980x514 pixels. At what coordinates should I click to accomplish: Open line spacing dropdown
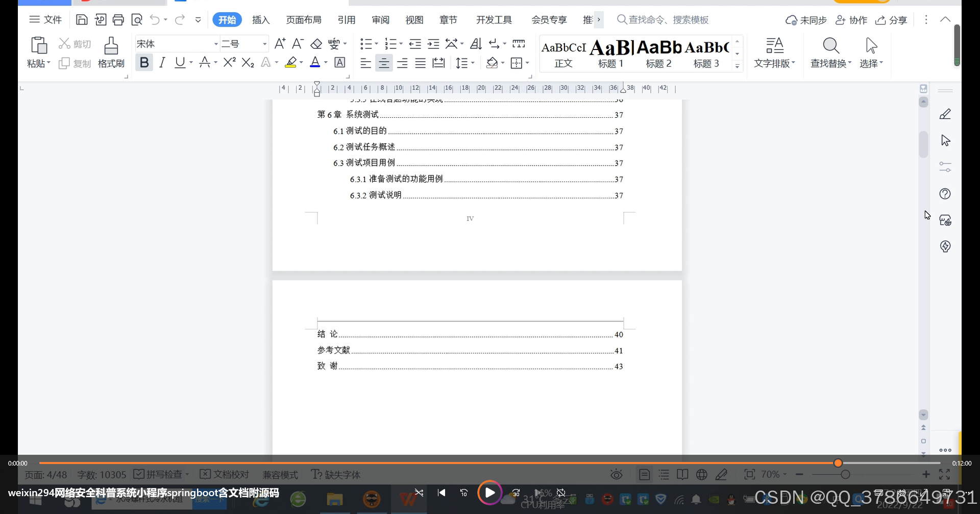pyautogui.click(x=473, y=63)
